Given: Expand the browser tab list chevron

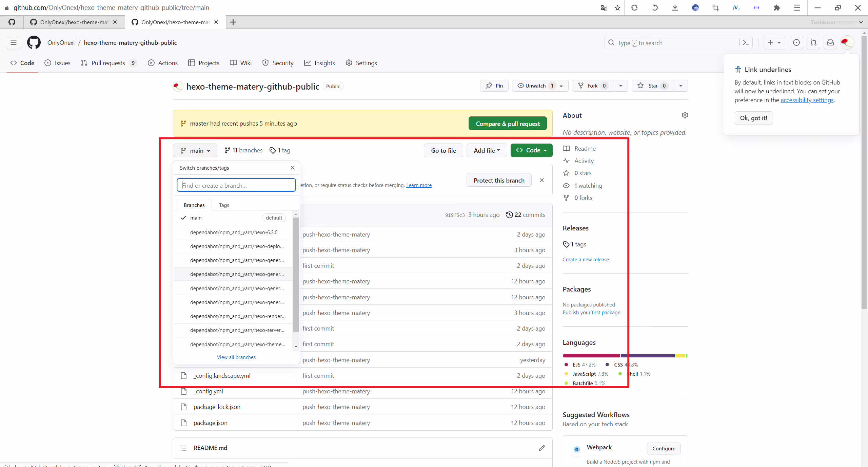Looking at the screenshot, I should (861, 22).
